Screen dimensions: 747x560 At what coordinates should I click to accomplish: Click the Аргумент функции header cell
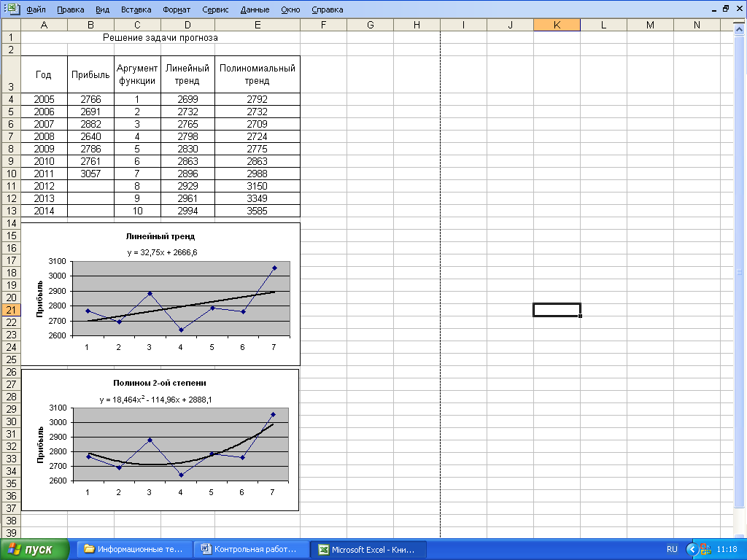137,74
